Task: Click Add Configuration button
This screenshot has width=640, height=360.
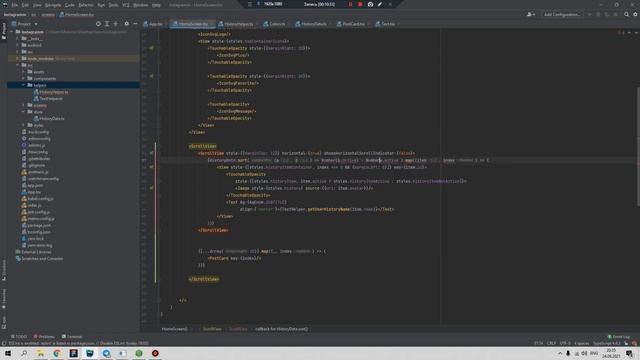Action: coord(562,14)
